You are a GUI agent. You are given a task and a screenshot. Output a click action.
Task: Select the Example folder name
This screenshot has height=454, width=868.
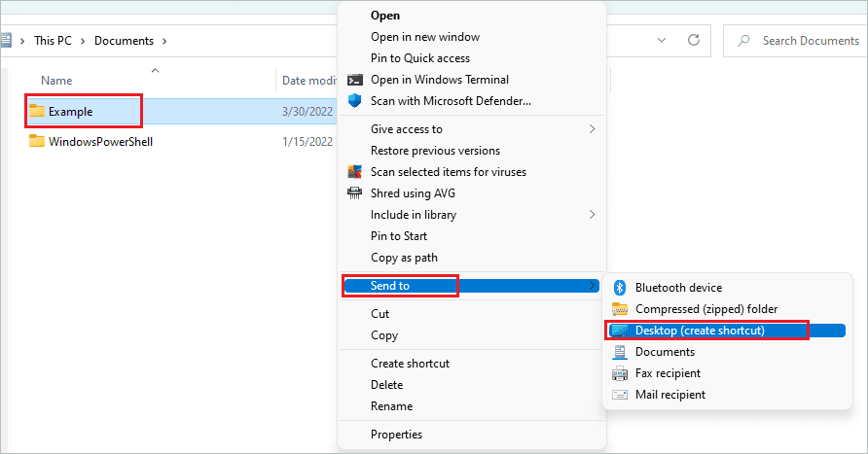click(70, 112)
